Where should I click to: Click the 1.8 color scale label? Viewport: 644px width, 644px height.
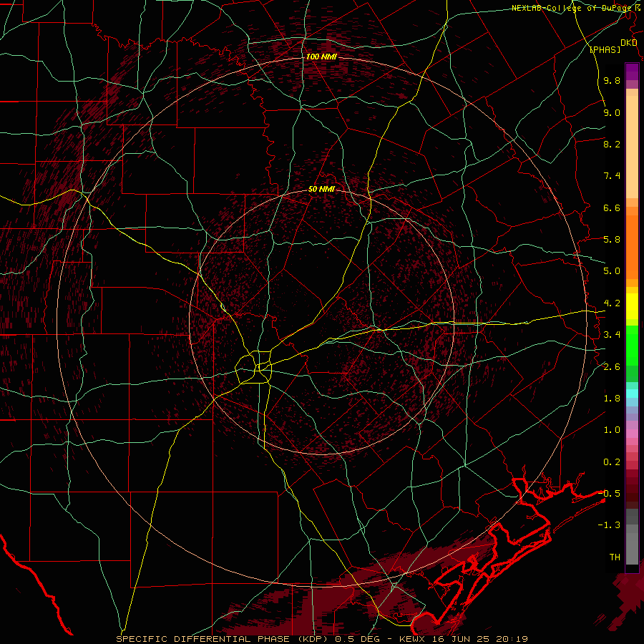point(612,399)
